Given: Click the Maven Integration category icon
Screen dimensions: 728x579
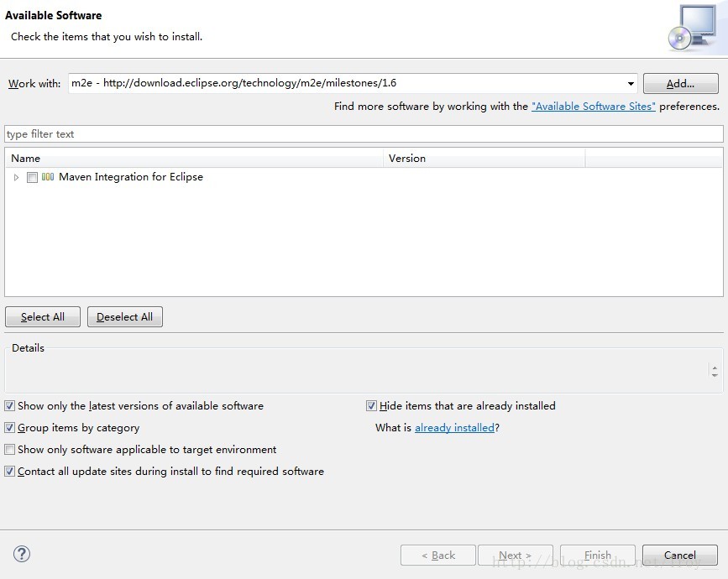Looking at the screenshot, I should [x=48, y=177].
